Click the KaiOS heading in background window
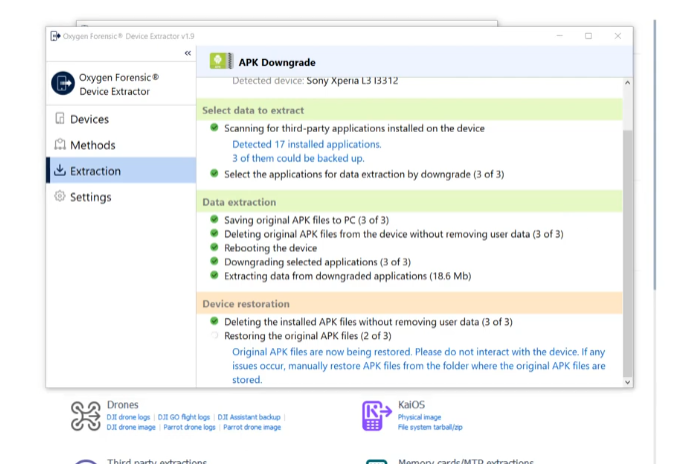This screenshot has height=464, width=695. tap(411, 405)
